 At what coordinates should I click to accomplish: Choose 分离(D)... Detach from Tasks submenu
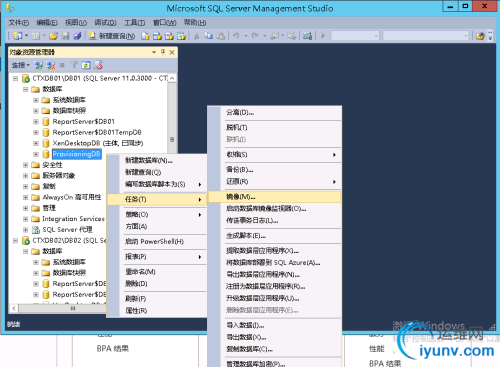(274, 113)
